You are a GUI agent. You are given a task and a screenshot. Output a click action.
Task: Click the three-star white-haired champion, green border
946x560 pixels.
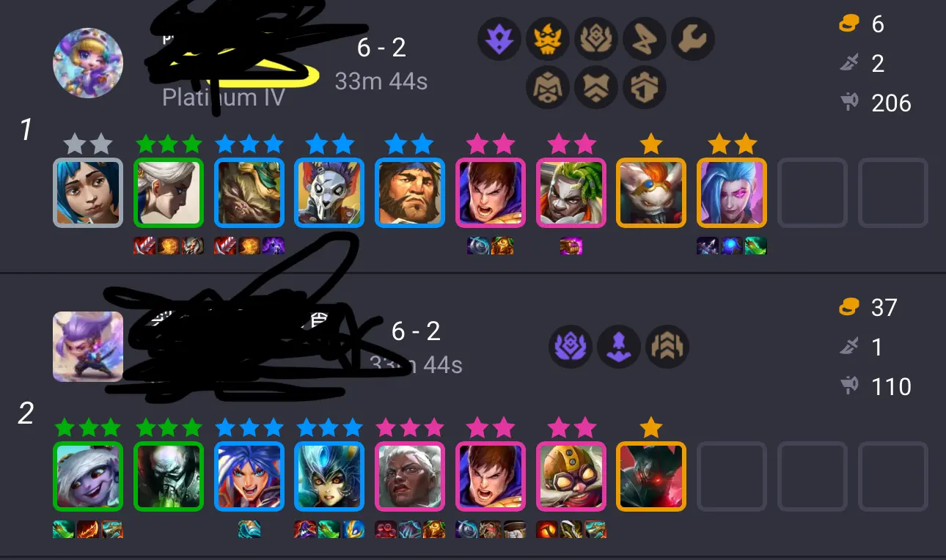click(x=169, y=193)
